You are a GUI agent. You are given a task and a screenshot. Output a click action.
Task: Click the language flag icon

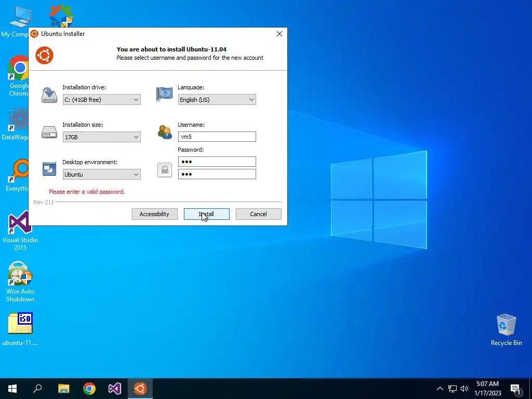point(164,95)
